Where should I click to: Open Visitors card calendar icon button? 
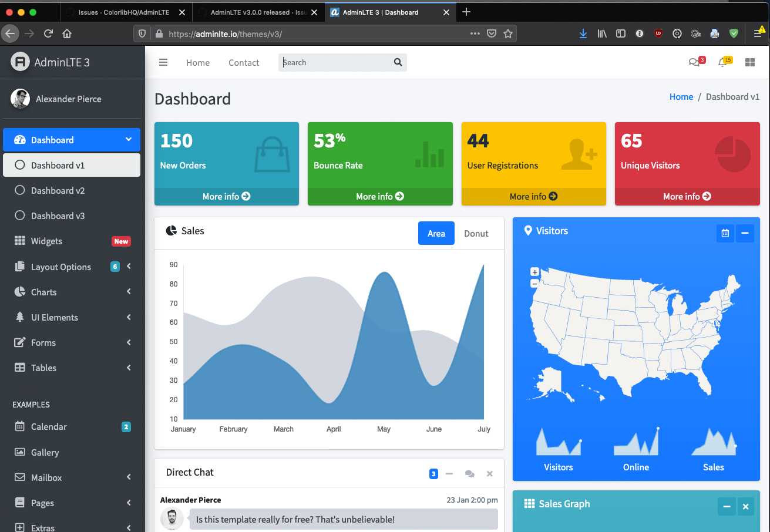[x=725, y=233]
